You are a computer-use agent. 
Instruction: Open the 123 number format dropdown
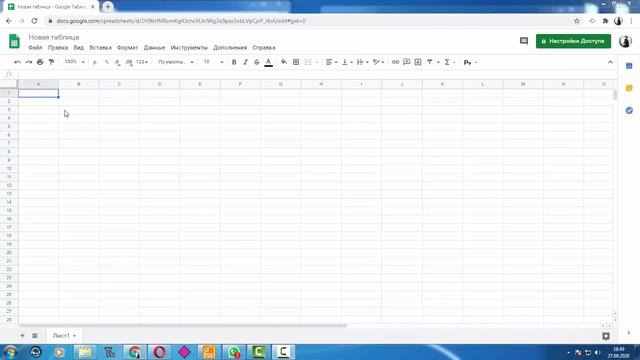pyautogui.click(x=142, y=62)
